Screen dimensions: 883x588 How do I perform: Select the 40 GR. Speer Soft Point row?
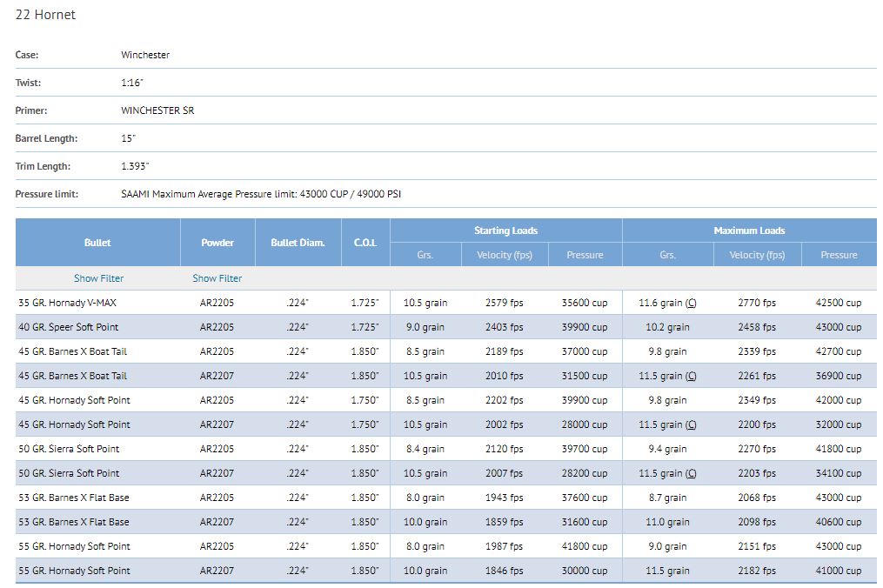click(x=446, y=327)
